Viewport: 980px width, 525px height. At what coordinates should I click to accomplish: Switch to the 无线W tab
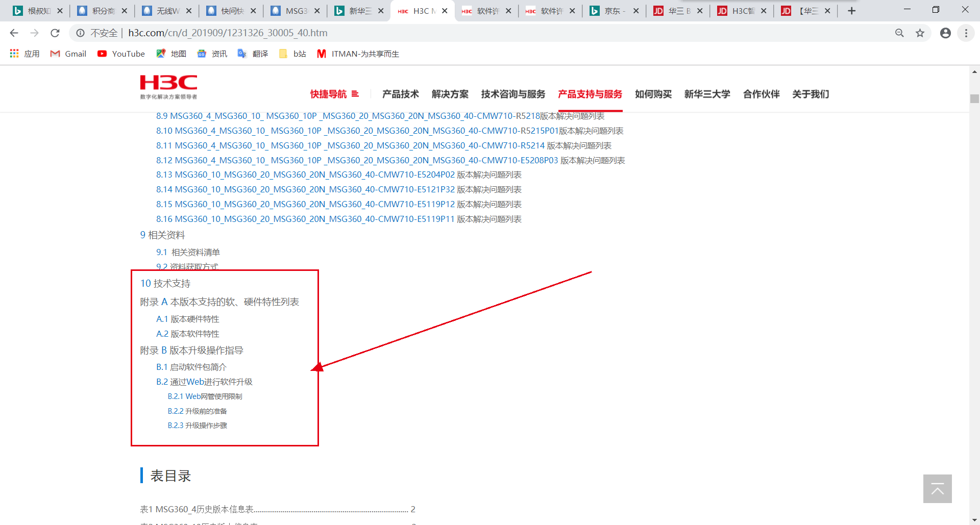166,11
